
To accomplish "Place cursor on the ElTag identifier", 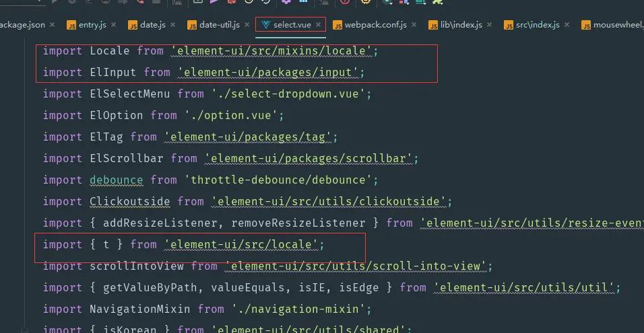I will pos(106,137).
